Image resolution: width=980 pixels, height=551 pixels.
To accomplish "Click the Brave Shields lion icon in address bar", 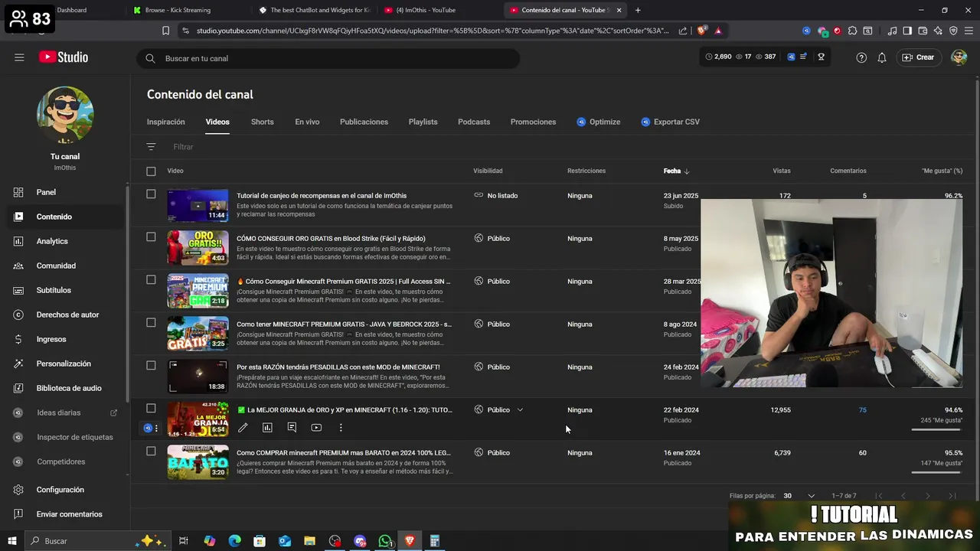I will (702, 31).
